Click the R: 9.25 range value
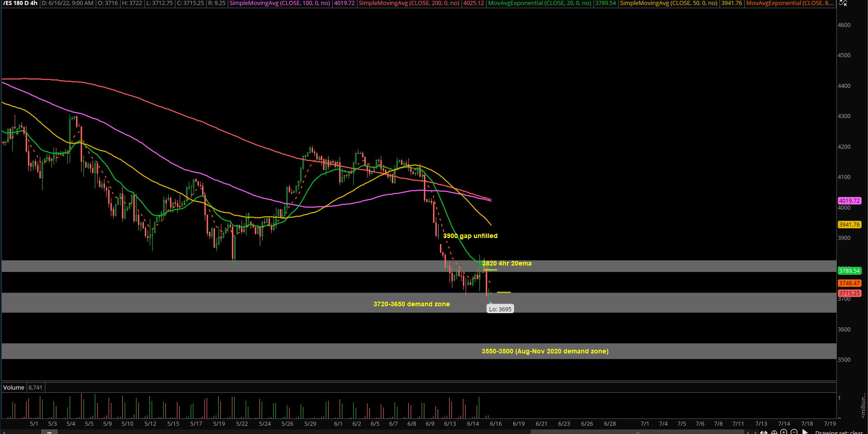This screenshot has width=868, height=434. click(217, 3)
